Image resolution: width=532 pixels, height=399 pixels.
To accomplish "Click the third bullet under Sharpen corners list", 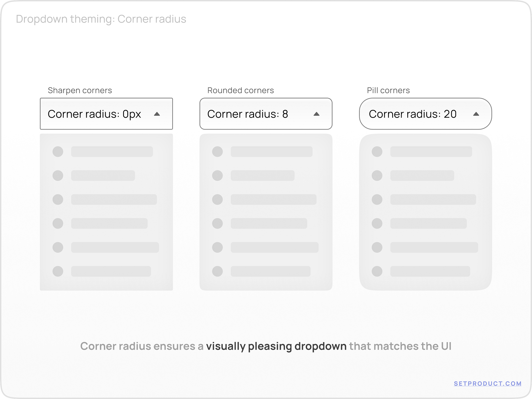I will coord(58,199).
